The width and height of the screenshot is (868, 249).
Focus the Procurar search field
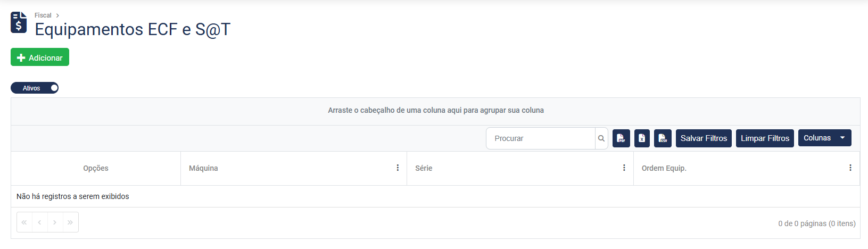tap(541, 138)
